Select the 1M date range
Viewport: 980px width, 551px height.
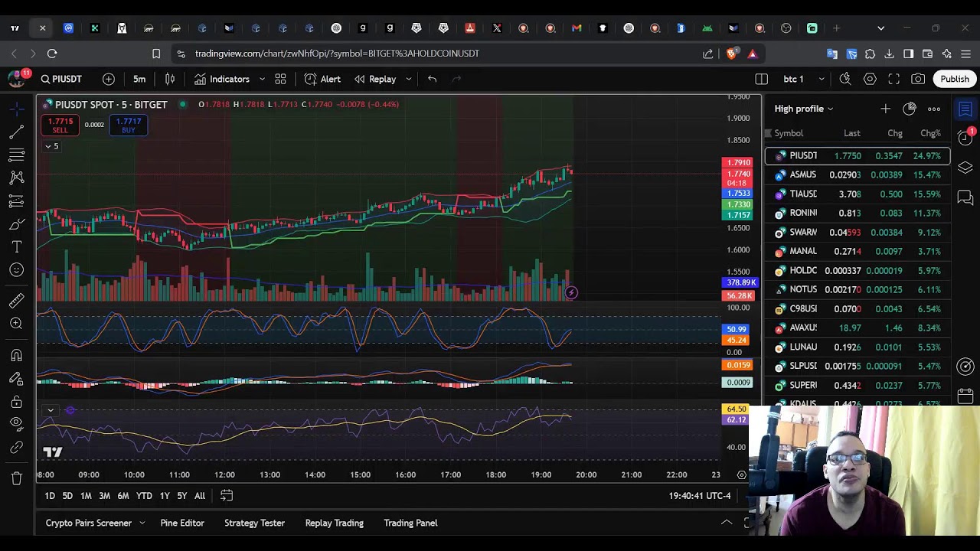pos(86,496)
